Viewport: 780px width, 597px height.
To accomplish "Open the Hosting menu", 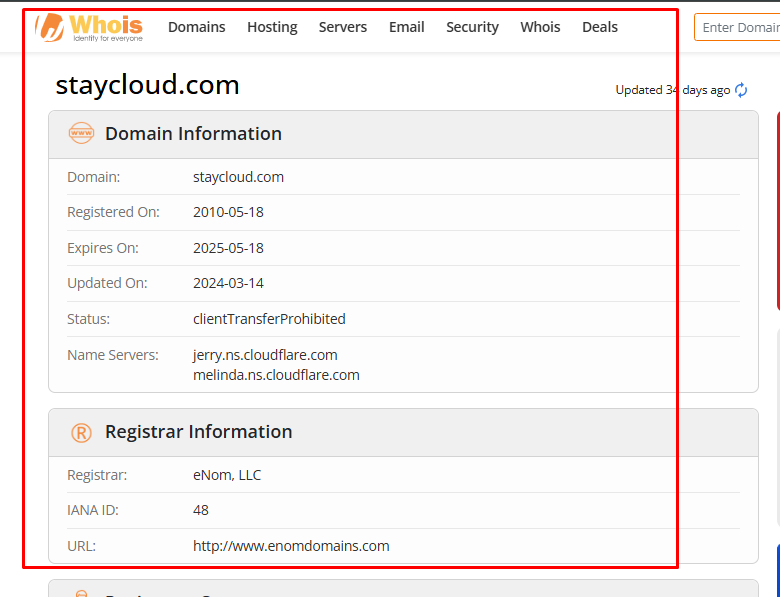I will 272,27.
